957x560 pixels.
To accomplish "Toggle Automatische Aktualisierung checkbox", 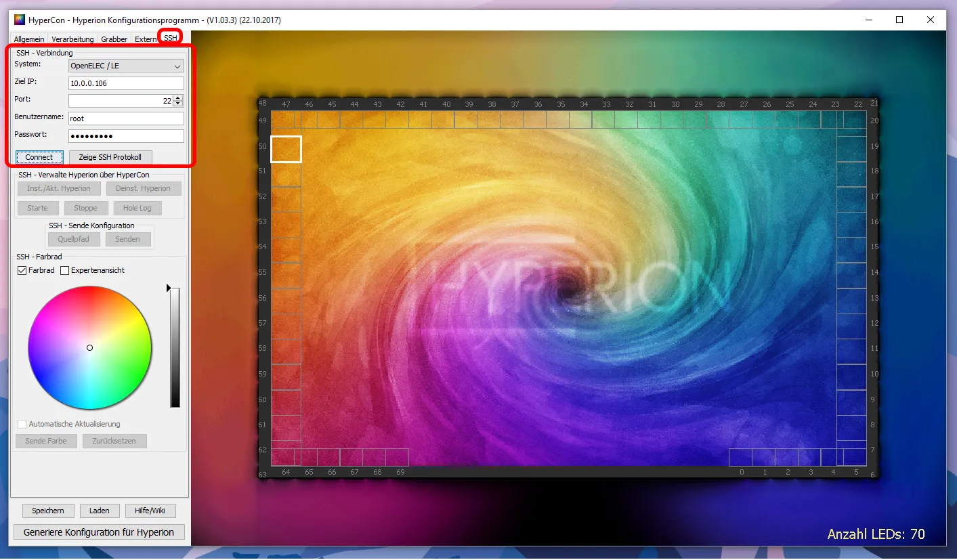I will click(x=22, y=424).
